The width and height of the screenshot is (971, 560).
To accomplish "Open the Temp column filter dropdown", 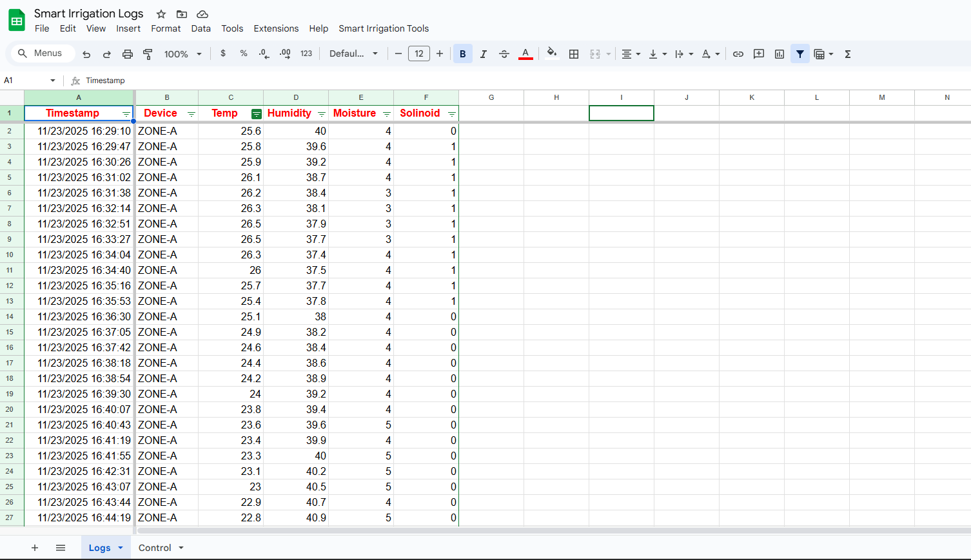I will 256,114.
